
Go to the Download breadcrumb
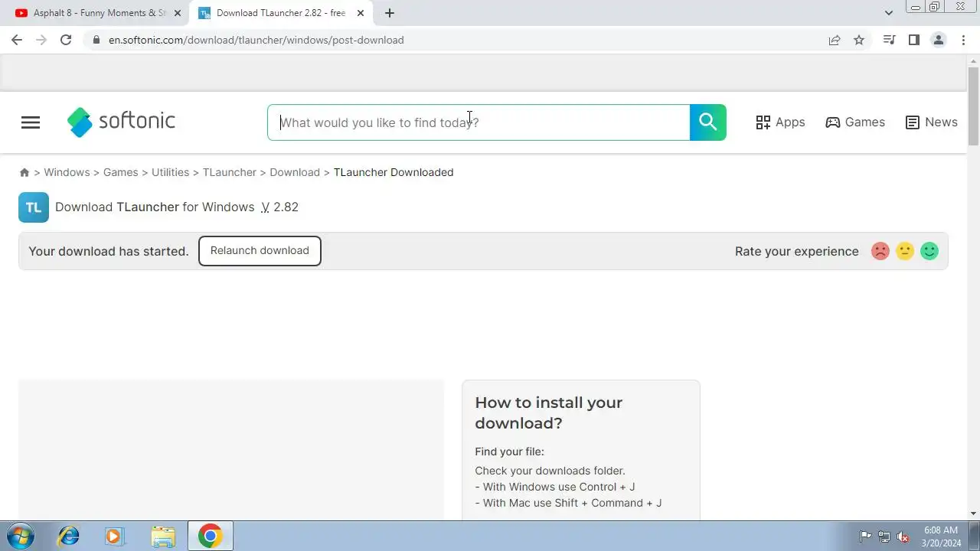[295, 172]
